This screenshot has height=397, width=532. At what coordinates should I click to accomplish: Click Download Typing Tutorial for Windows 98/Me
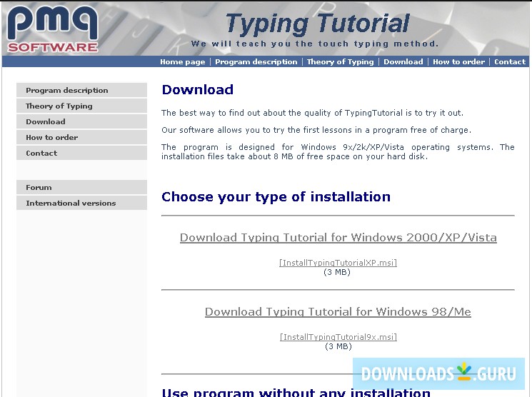pyautogui.click(x=338, y=312)
